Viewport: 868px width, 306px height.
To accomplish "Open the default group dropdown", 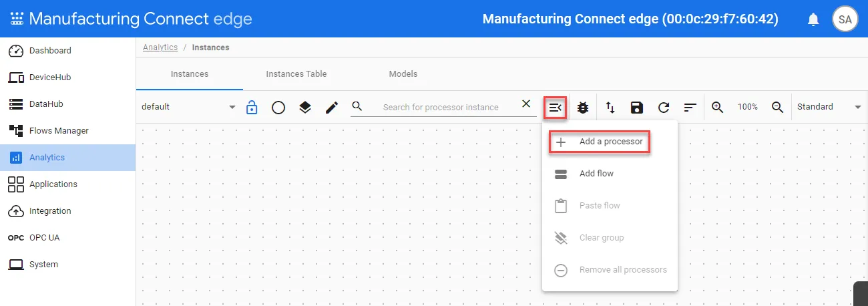I will [189, 107].
